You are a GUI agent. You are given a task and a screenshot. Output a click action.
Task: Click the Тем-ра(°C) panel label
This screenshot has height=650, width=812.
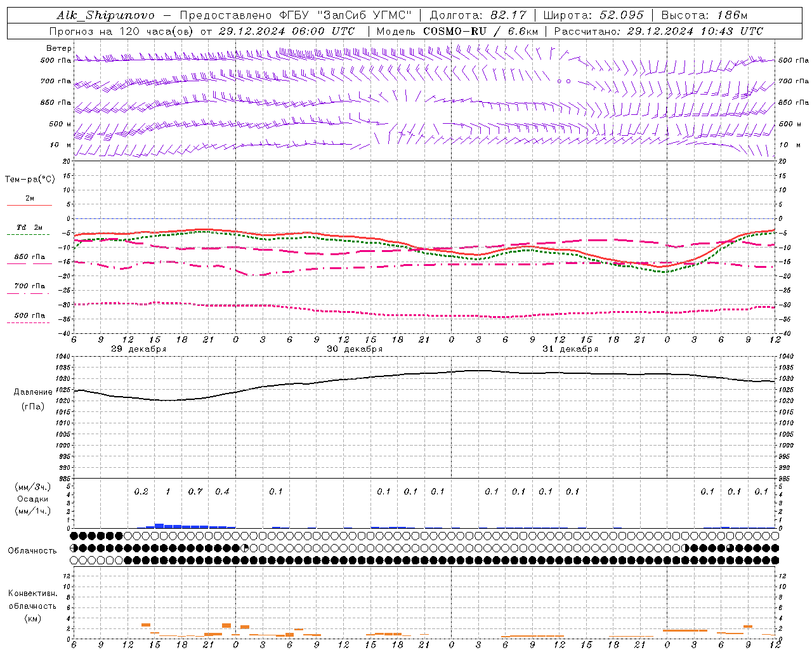(x=30, y=180)
